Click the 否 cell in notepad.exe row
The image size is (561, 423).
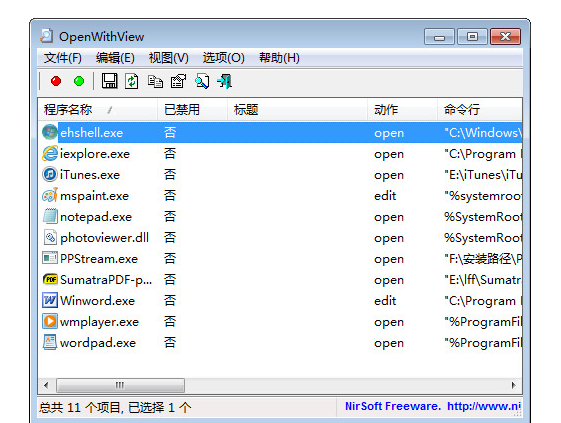click(170, 217)
